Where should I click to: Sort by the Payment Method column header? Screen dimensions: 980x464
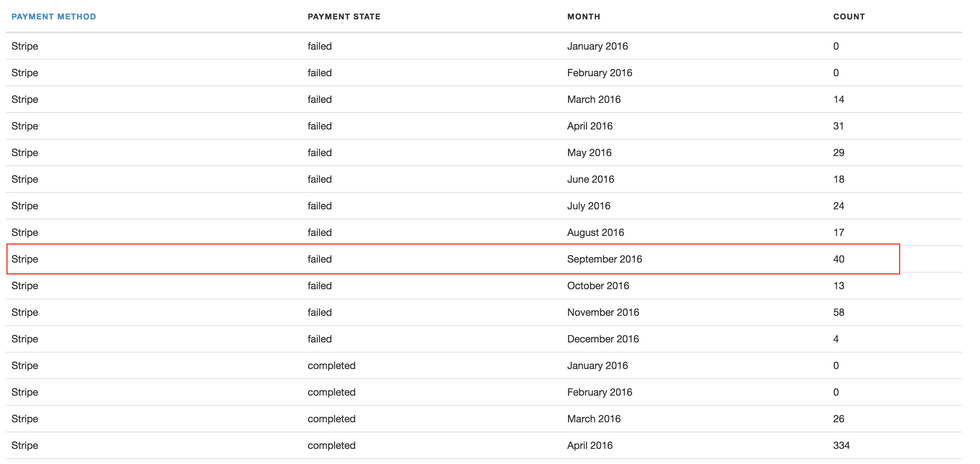tap(54, 17)
